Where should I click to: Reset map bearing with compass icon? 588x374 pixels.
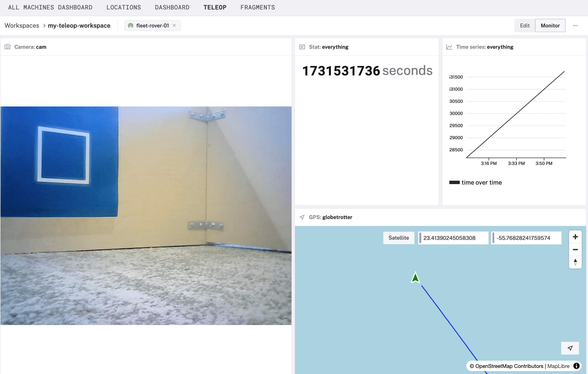[575, 262]
